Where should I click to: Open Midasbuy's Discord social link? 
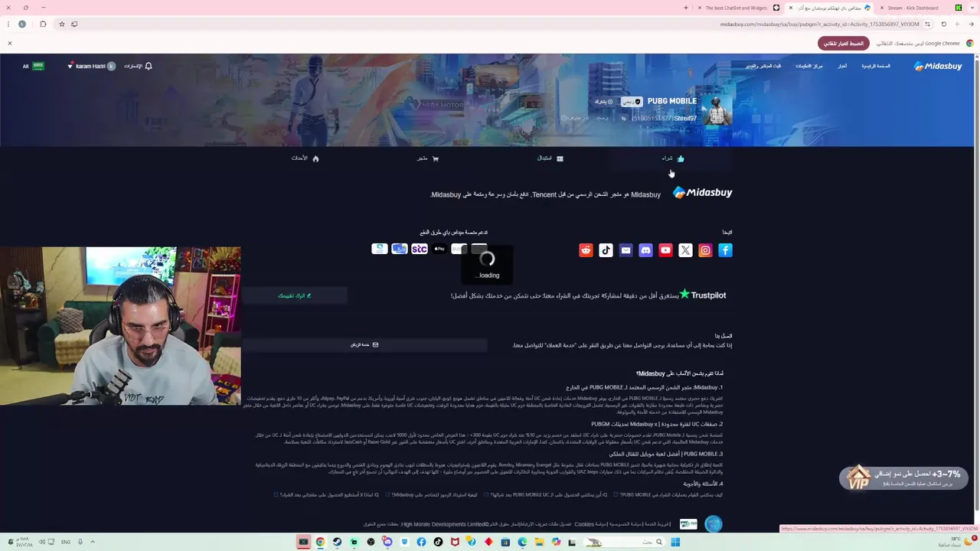(645, 250)
